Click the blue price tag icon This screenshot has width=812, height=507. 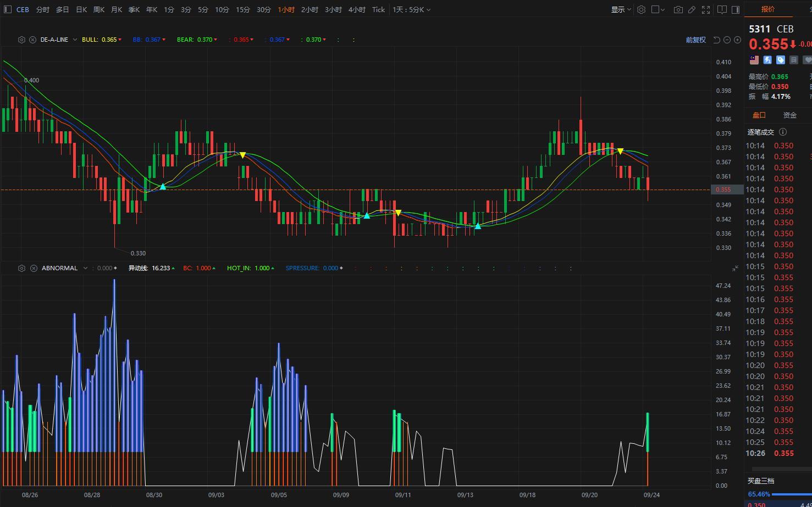781,60
